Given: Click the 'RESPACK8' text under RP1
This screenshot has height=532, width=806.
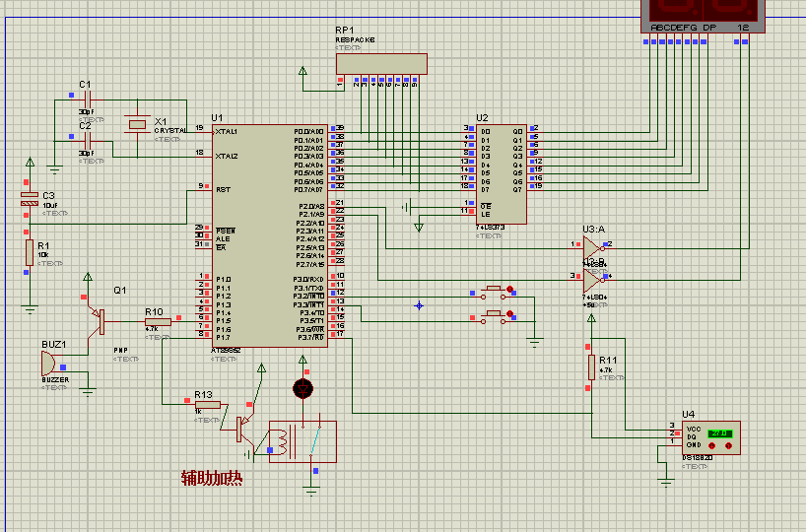Looking at the screenshot, I should coord(355,39).
